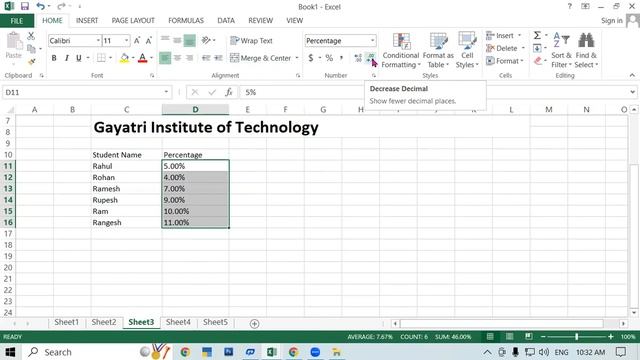Toggle Middle Align vertical alignment
Image resolution: width=640 pixels, height=360 pixels.
click(177, 40)
